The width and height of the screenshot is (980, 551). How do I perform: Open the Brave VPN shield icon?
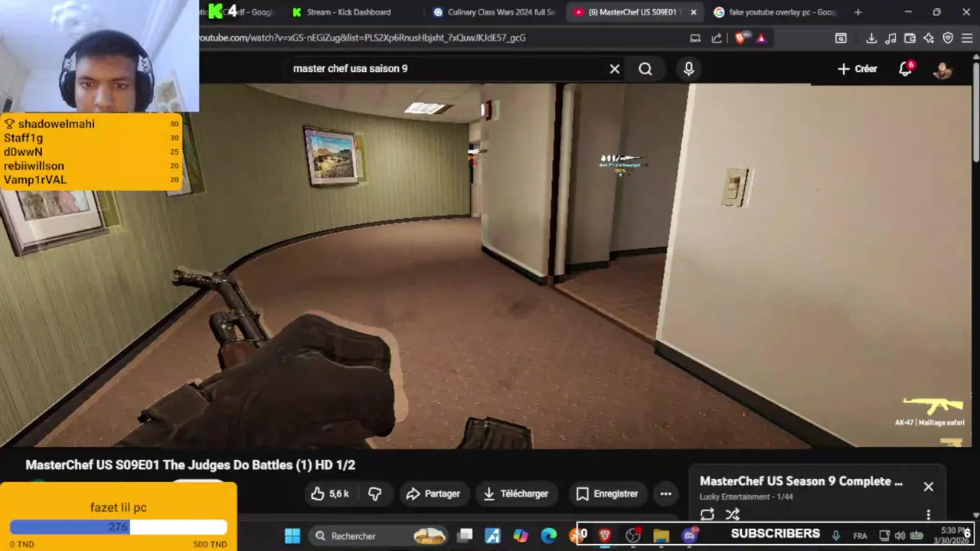click(x=948, y=37)
